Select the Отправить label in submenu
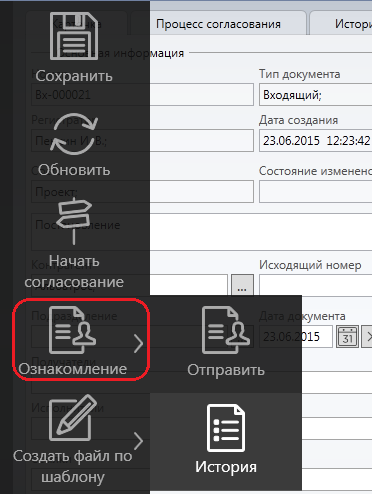 [x=226, y=370]
